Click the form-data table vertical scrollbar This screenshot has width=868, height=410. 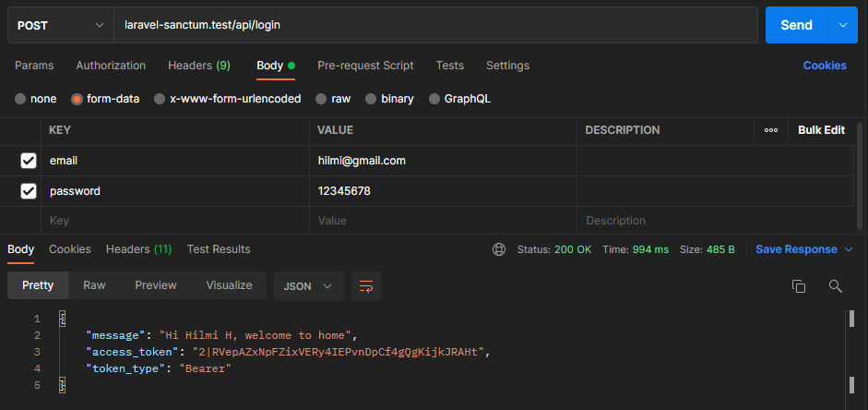[x=859, y=175]
